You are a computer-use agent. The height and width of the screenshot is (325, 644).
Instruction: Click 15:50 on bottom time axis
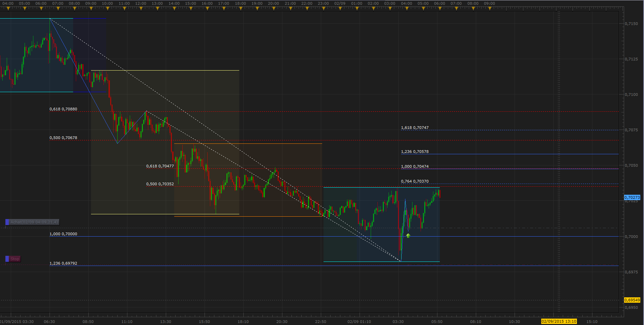click(205, 322)
